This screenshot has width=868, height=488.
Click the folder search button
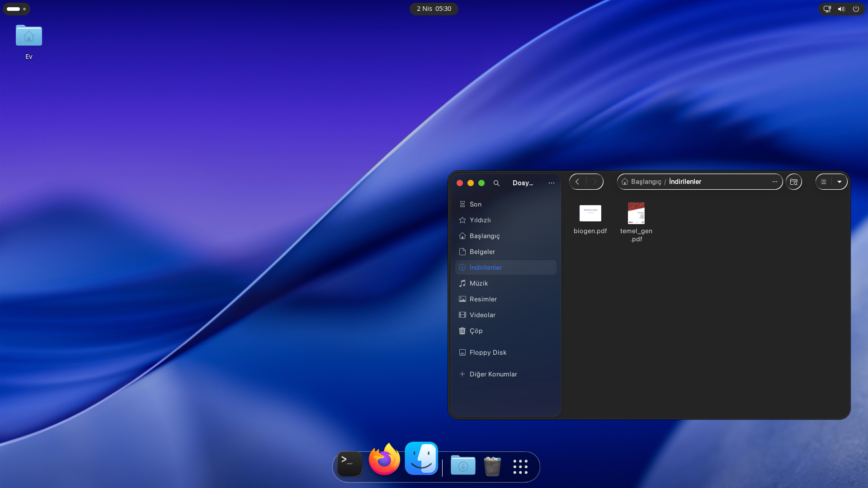[x=794, y=182]
